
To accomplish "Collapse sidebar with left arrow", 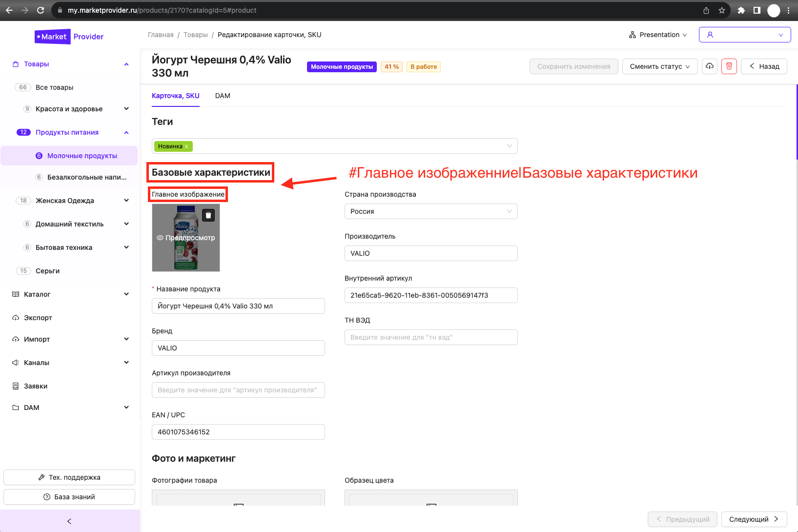I will [69, 521].
